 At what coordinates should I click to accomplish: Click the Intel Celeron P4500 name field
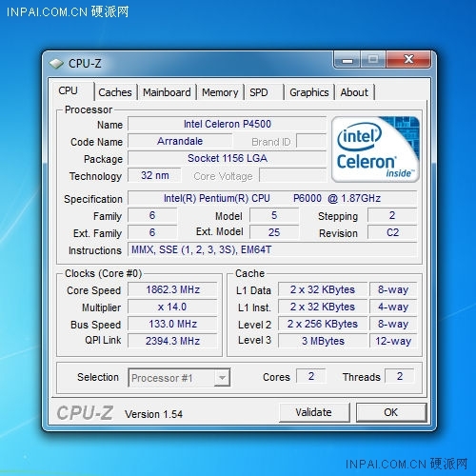(x=228, y=124)
